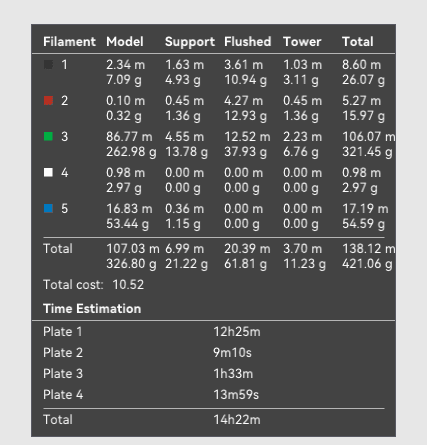
Task: Select the Tower column header
Action: coord(302,42)
